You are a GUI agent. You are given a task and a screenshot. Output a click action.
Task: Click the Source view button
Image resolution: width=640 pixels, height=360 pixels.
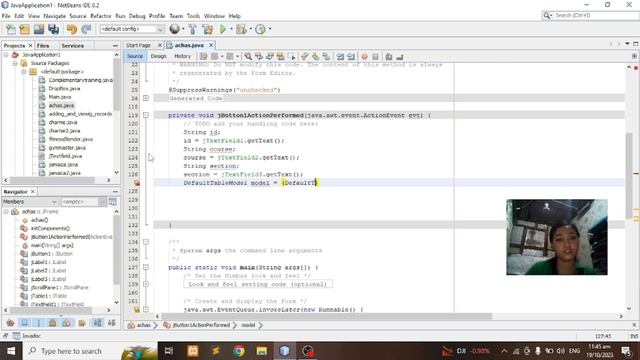coord(135,56)
